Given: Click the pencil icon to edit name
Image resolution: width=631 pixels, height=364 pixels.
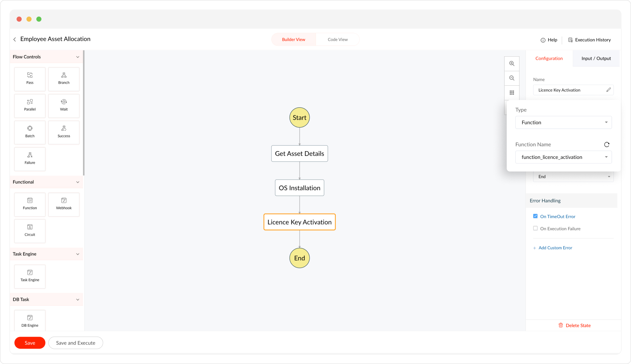Looking at the screenshot, I should [608, 90].
